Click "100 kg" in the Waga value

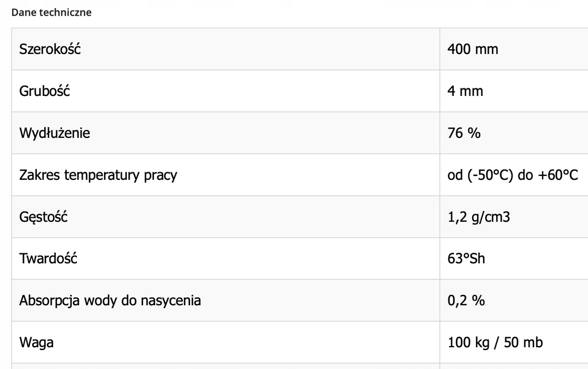(467, 343)
